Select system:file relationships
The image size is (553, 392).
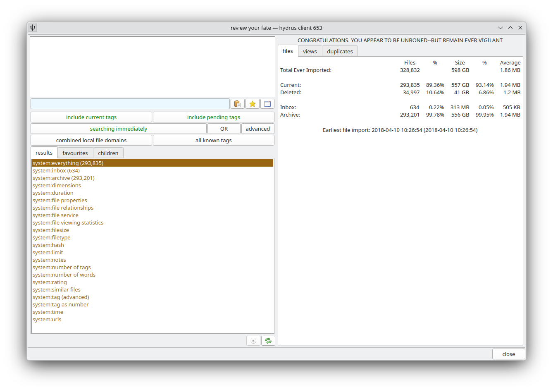[x=153, y=208]
